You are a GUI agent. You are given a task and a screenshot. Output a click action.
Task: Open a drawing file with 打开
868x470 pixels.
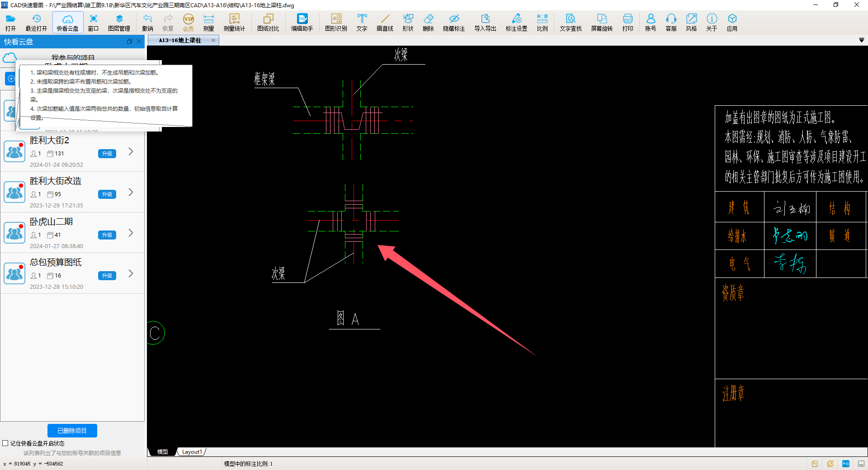pyautogui.click(x=10, y=23)
